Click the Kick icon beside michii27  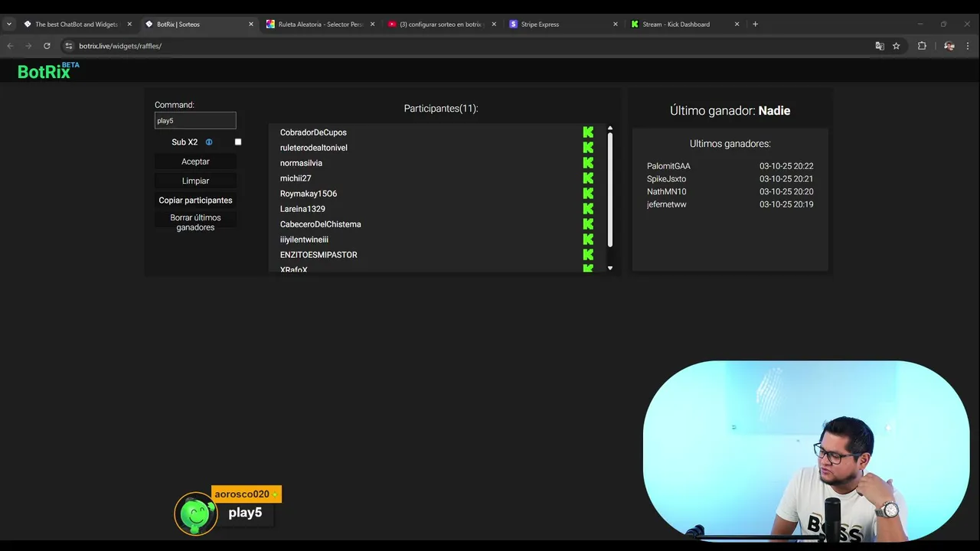tap(588, 178)
